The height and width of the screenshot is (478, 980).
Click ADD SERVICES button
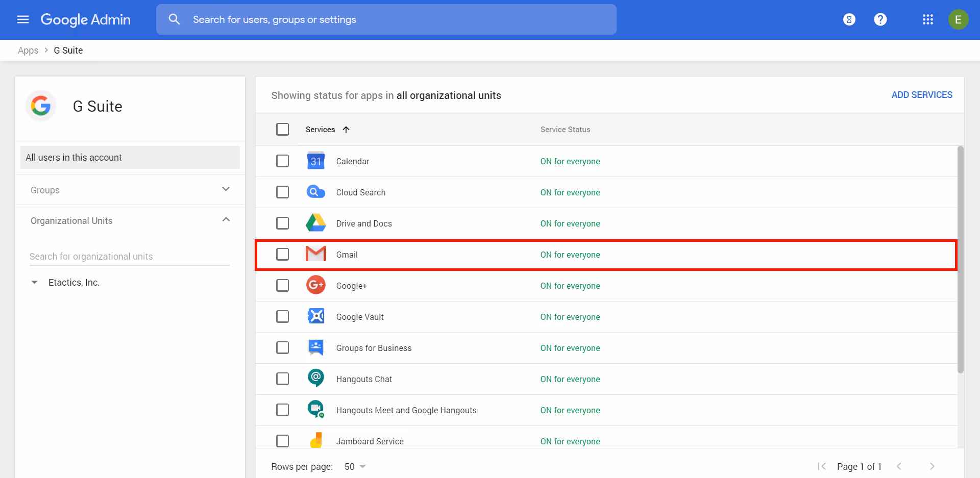click(922, 95)
